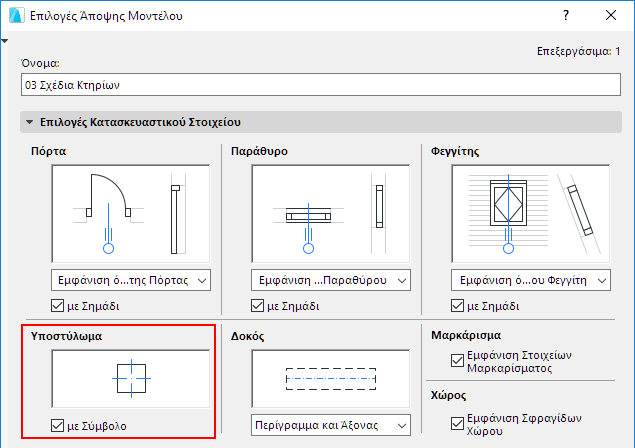Open the window display options dropdown

pos(330,279)
